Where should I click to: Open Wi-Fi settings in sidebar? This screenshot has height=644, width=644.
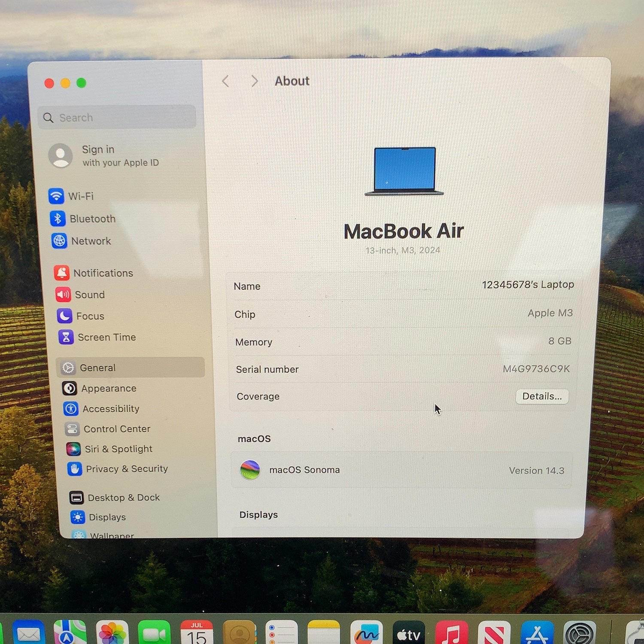(x=71, y=196)
